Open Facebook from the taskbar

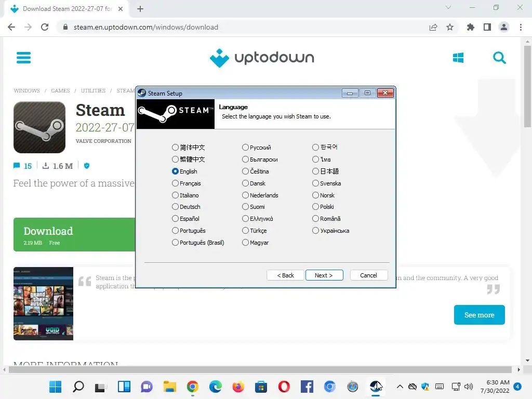click(307, 387)
